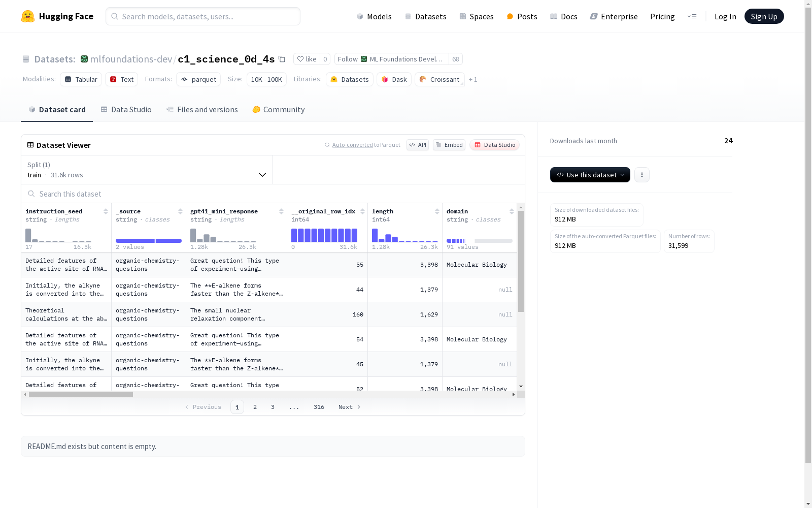Select the cell with row index 160
The height and width of the screenshot is (508, 812).
tap(327, 314)
